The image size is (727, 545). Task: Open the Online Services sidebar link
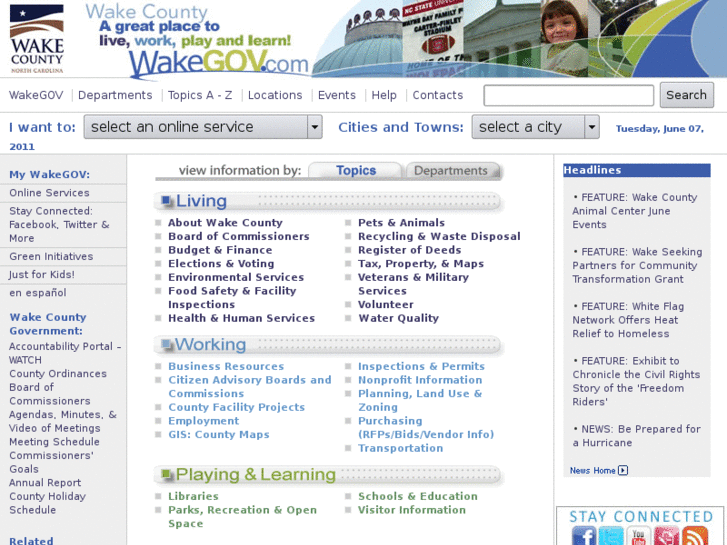[x=49, y=193]
